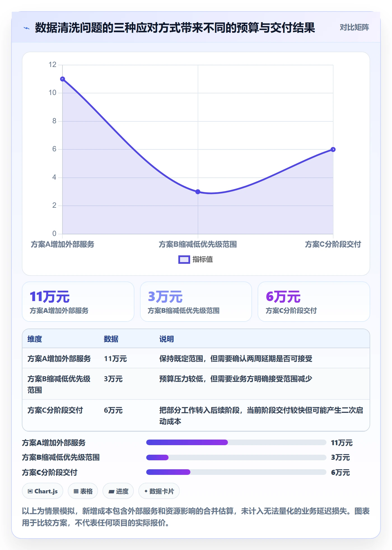Screen dimensions: 392x550
Task: Click the 11万元 value beside progress bar
Action: point(342,443)
